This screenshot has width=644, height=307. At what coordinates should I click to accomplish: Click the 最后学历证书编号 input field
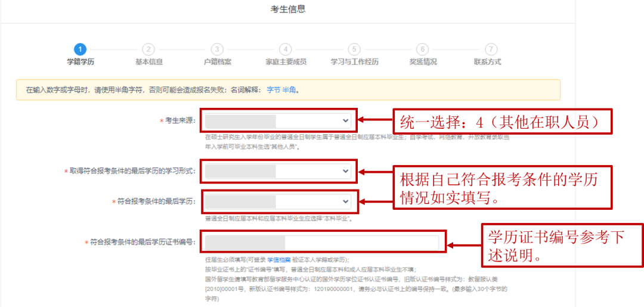click(x=322, y=243)
